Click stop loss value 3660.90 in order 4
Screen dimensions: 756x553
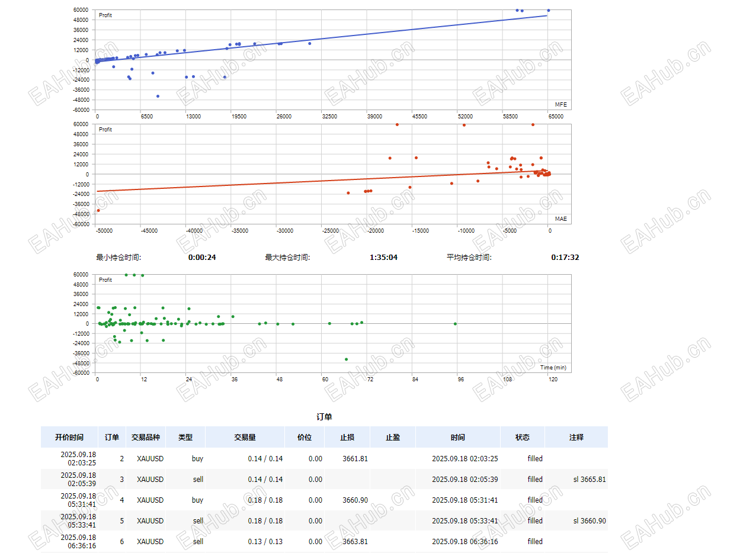pos(355,500)
